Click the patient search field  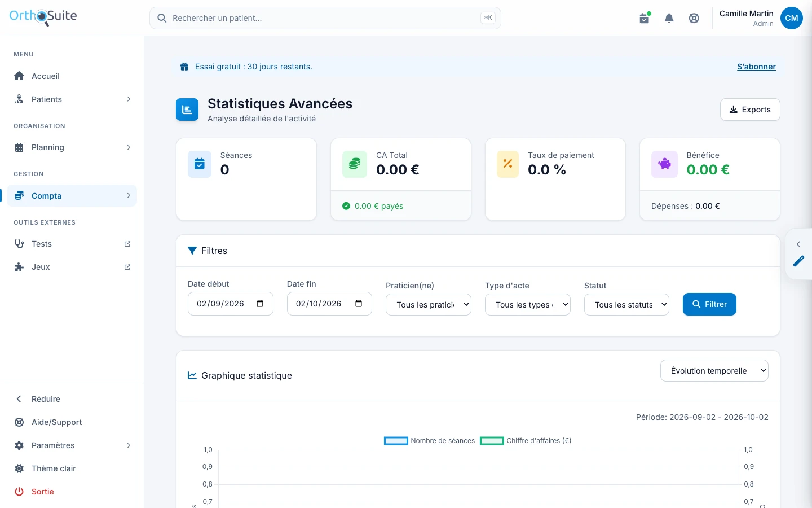[325, 18]
